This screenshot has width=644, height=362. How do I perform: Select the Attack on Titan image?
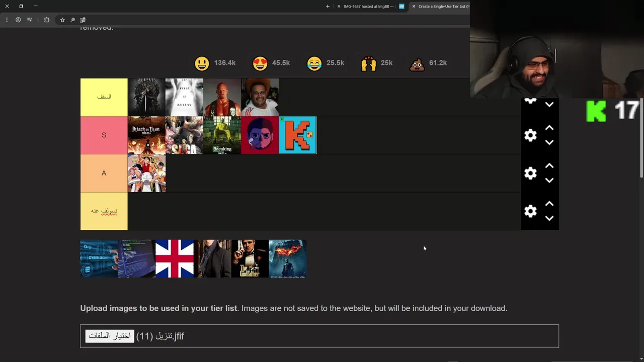(x=146, y=135)
